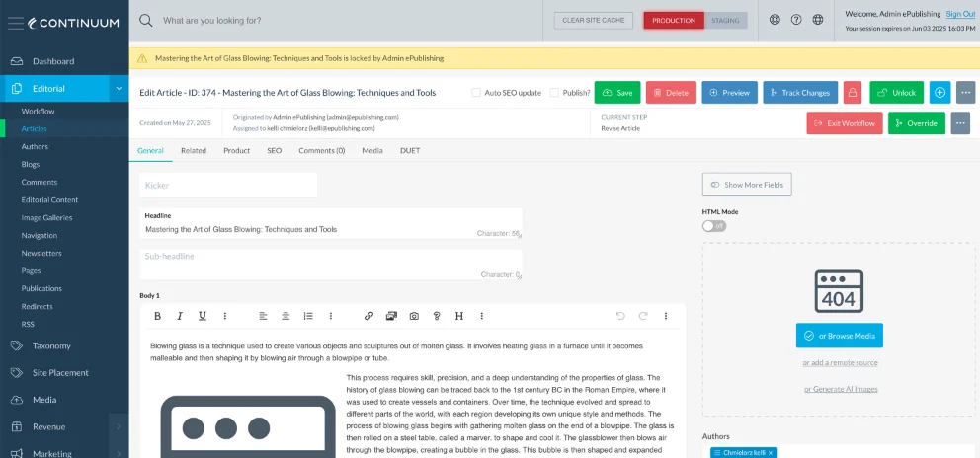Click the insert link icon in editor toolbar
Image resolution: width=980 pixels, height=458 pixels.
pyautogui.click(x=368, y=316)
